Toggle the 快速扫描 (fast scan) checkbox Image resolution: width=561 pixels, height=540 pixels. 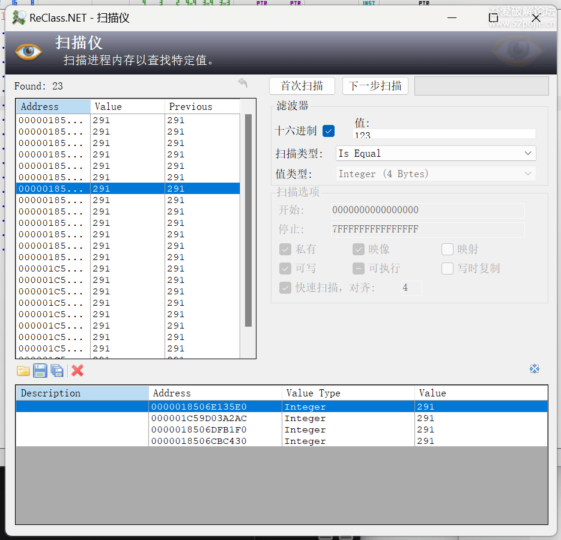(x=285, y=288)
